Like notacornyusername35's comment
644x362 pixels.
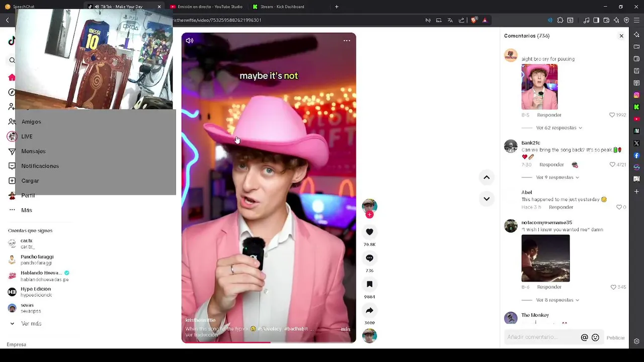pos(613,287)
